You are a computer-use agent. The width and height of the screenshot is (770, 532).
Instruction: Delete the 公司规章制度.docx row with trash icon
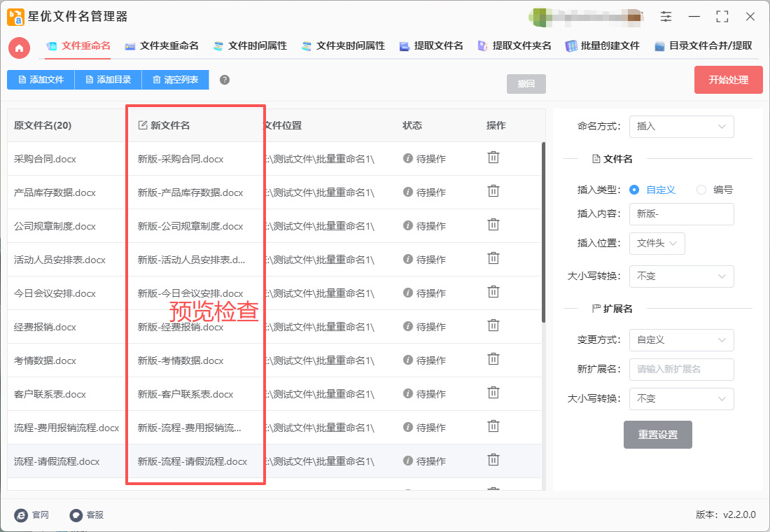pyautogui.click(x=493, y=225)
